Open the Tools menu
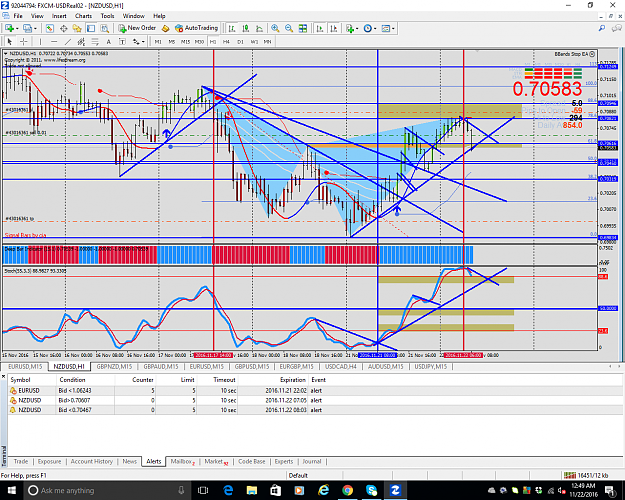625x500 pixels. click(107, 16)
